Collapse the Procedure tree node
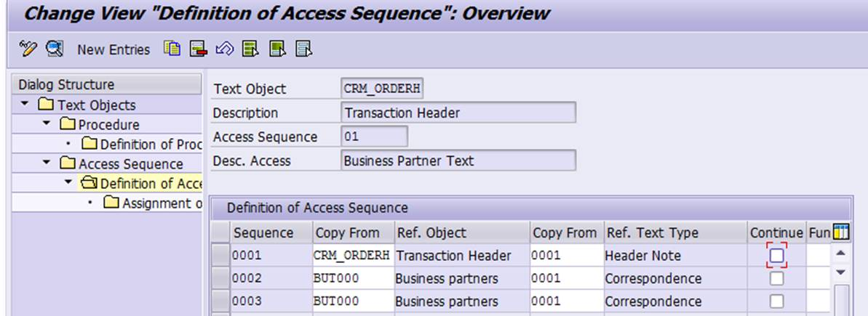This screenshot has width=868, height=316. click(47, 123)
